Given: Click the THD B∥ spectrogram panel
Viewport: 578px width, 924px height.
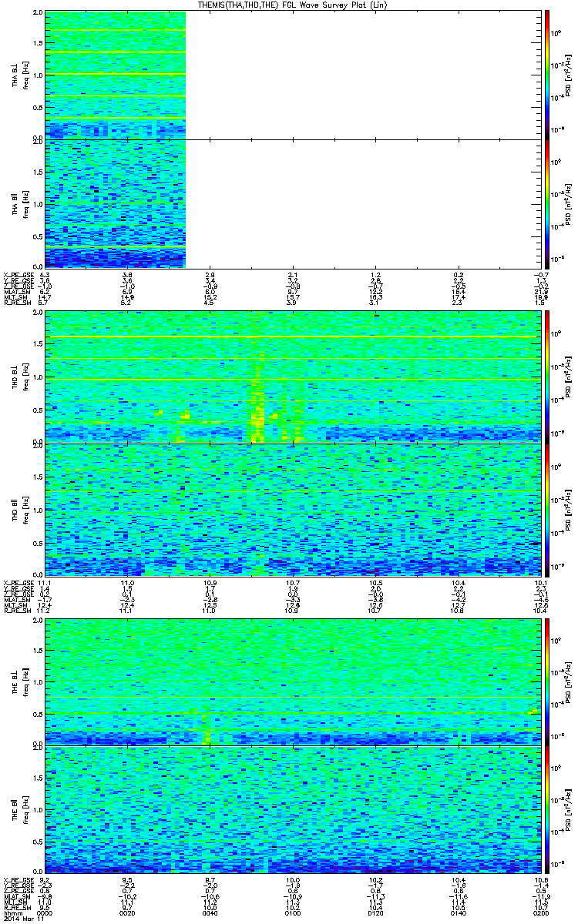Looking at the screenshot, I should pos(293,509).
